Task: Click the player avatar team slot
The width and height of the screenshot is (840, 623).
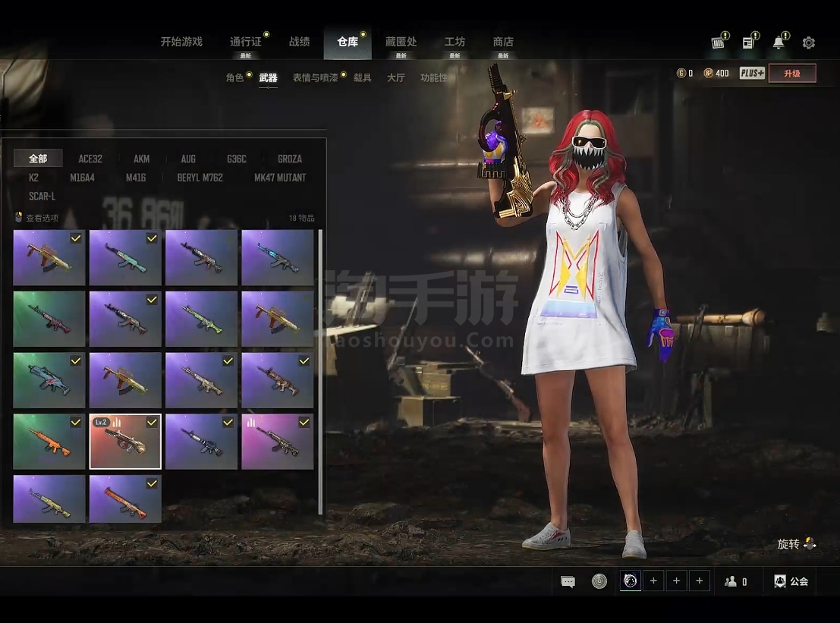Action: 631,581
